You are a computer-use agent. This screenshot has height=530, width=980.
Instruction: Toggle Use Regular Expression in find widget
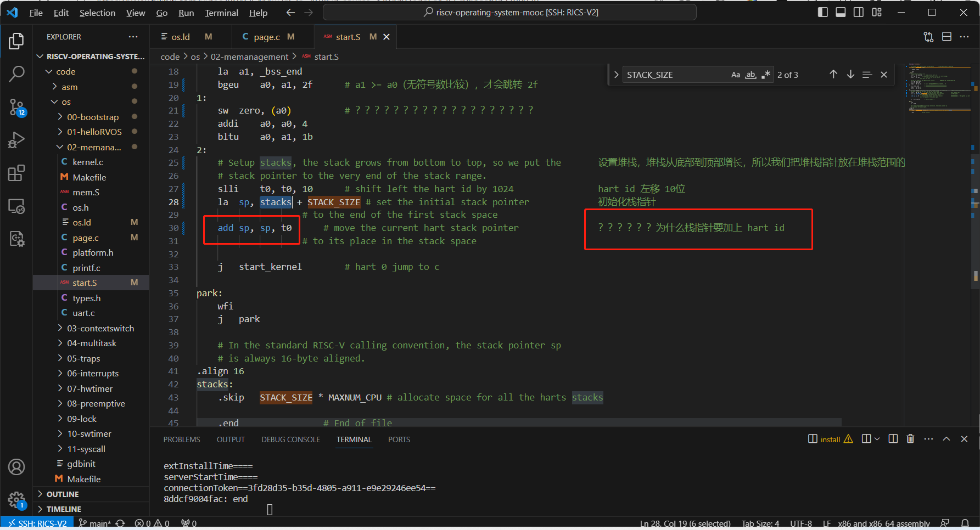pos(766,75)
